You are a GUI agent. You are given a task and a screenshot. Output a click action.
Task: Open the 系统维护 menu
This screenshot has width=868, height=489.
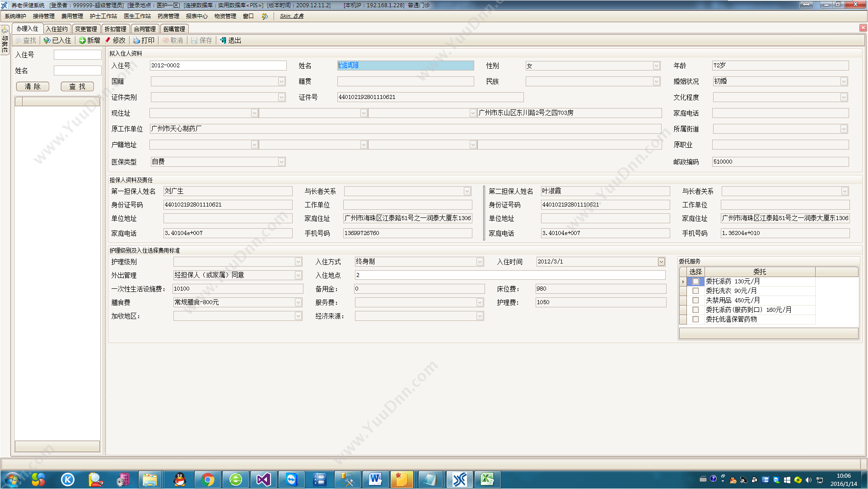click(x=15, y=16)
